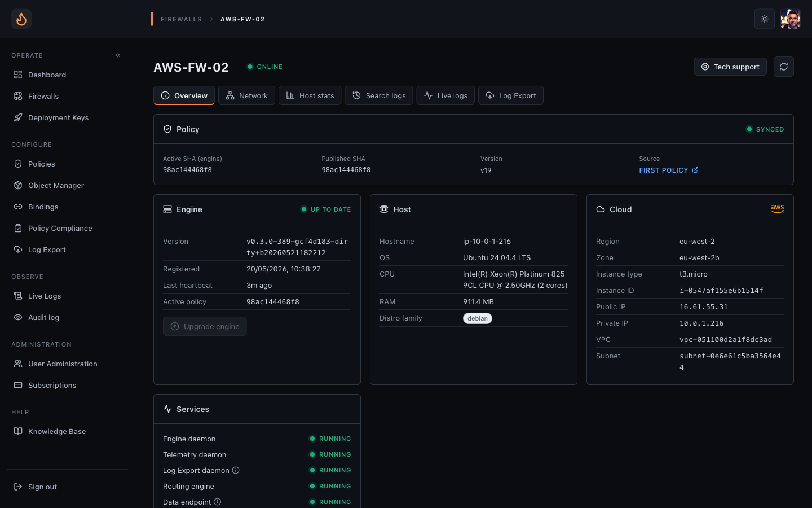The image size is (812, 508).
Task: Select the Overview tab
Action: [x=184, y=95]
